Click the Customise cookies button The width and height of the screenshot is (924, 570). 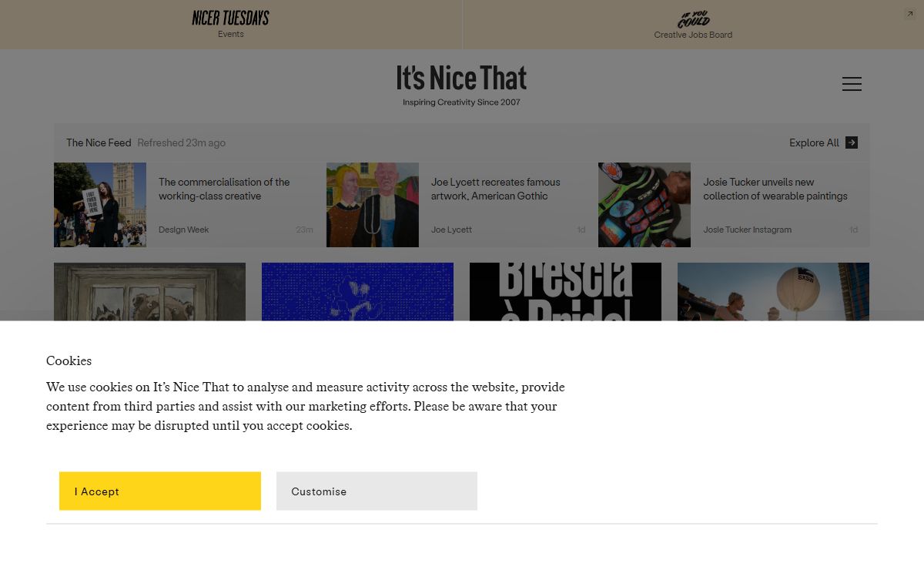click(377, 491)
